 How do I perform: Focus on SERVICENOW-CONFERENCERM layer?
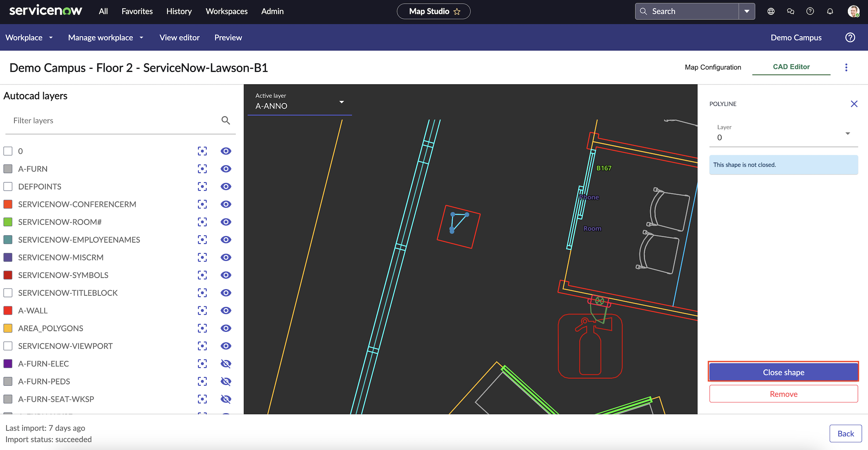click(202, 204)
